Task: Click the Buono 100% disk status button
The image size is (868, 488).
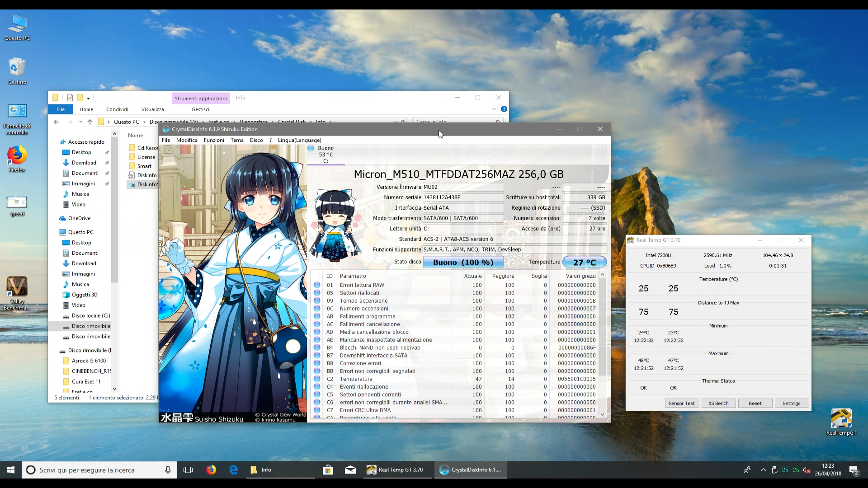Action: pyautogui.click(x=463, y=263)
